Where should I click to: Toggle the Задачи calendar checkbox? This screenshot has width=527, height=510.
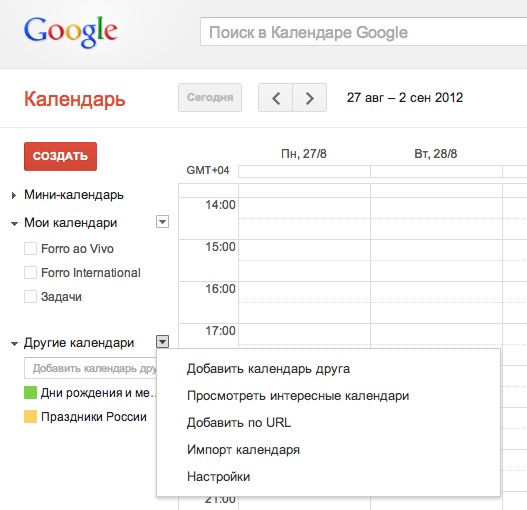pos(30,297)
